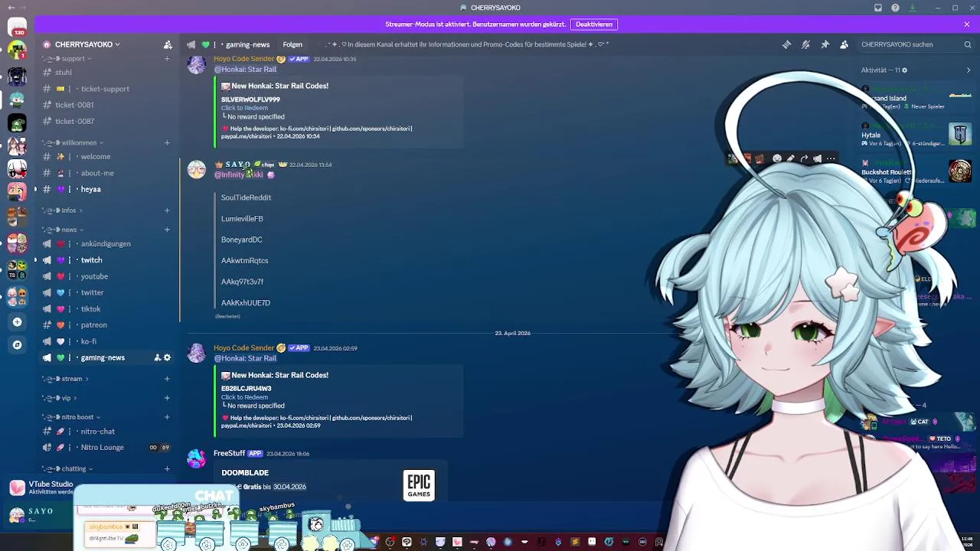Click @Honkai: Star Rail mention in 23.04 message

point(245,358)
